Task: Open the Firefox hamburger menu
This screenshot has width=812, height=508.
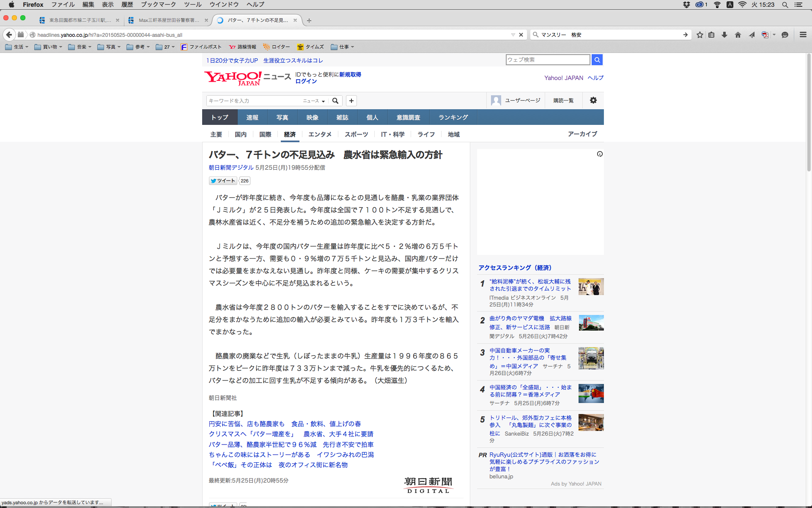Action: tap(803, 35)
